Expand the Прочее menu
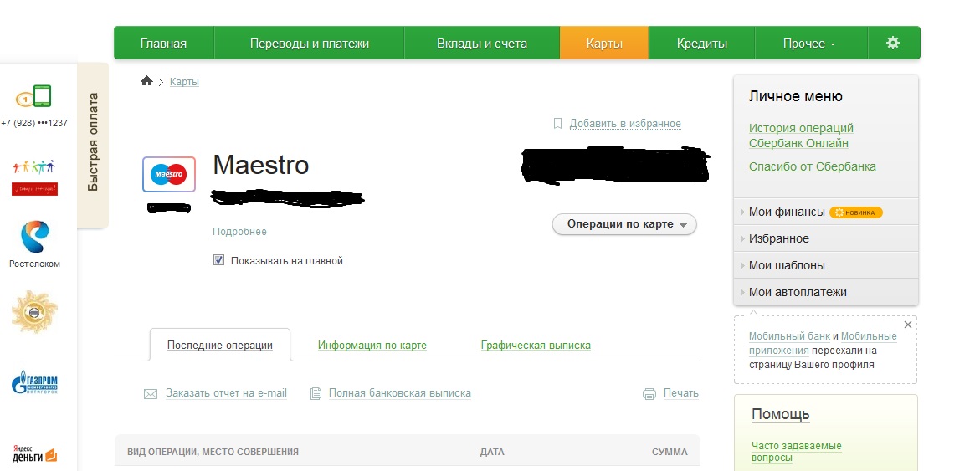 coord(808,44)
